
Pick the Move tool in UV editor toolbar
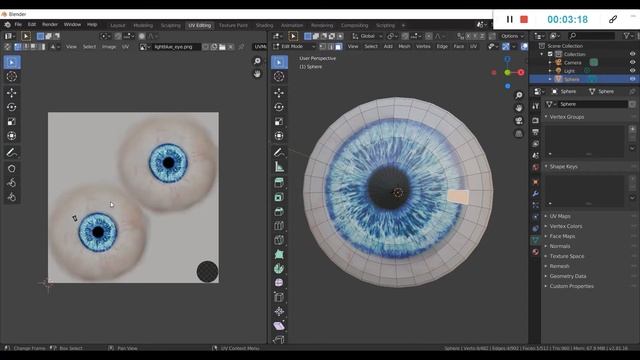coord(11,93)
